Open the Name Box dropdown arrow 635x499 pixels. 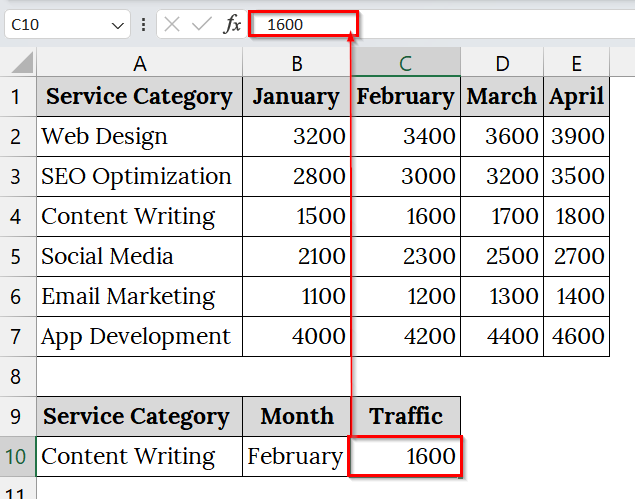click(x=117, y=26)
